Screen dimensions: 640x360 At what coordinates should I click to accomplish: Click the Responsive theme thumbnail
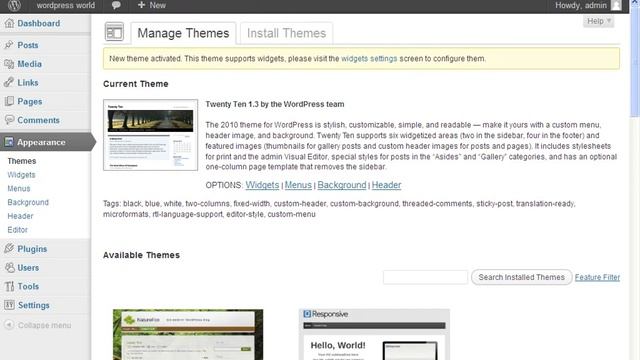click(x=374, y=335)
